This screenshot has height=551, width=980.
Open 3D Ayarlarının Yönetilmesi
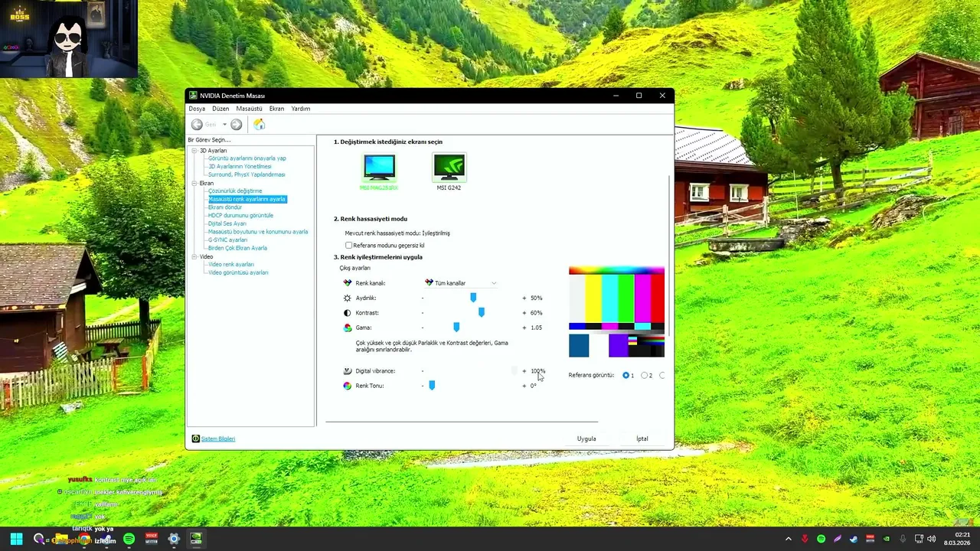click(x=240, y=167)
